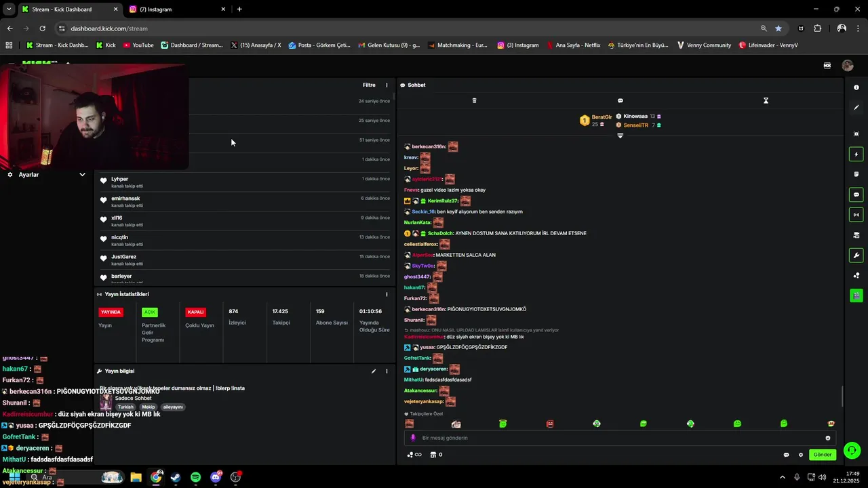Select the YAYINDA live status badge

pos(111,312)
